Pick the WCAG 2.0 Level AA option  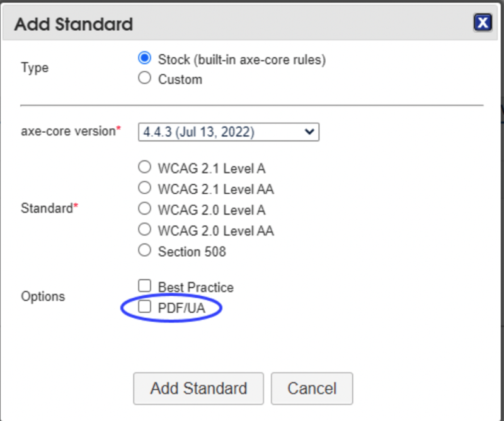pos(145,230)
